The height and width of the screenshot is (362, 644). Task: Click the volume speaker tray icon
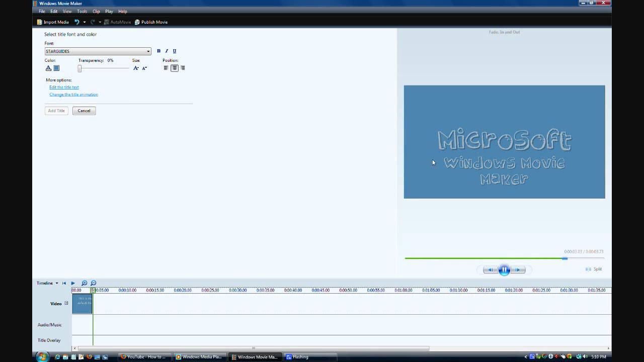coord(586,357)
